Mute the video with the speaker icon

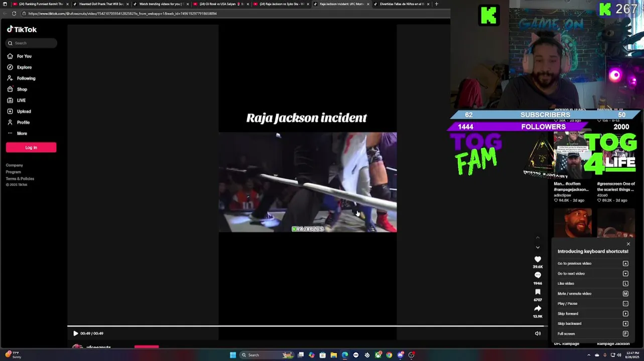click(538, 333)
